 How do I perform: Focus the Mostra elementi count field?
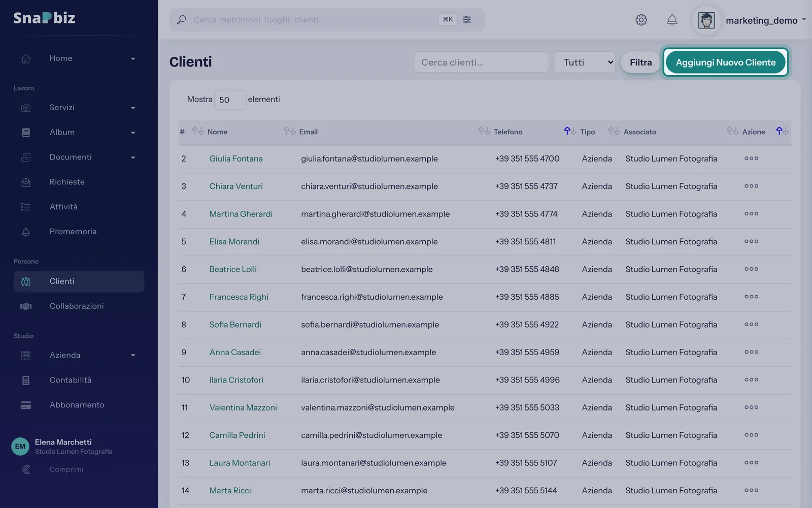pos(230,100)
